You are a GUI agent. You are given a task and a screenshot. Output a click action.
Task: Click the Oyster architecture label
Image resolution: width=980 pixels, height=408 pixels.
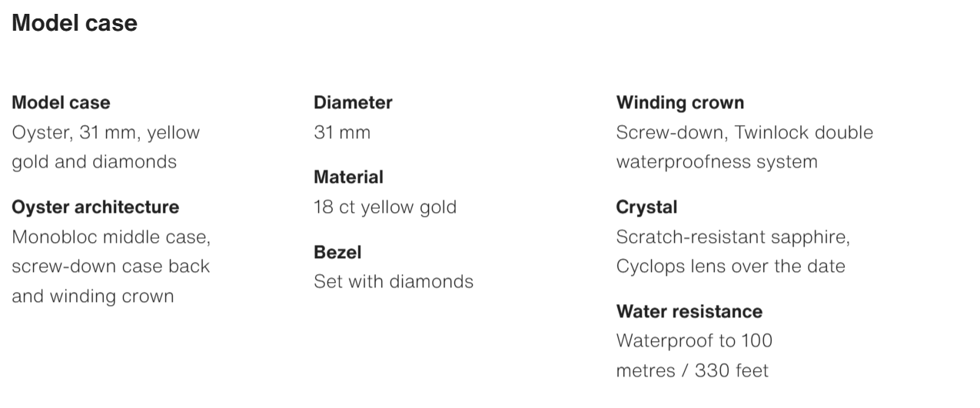click(95, 207)
